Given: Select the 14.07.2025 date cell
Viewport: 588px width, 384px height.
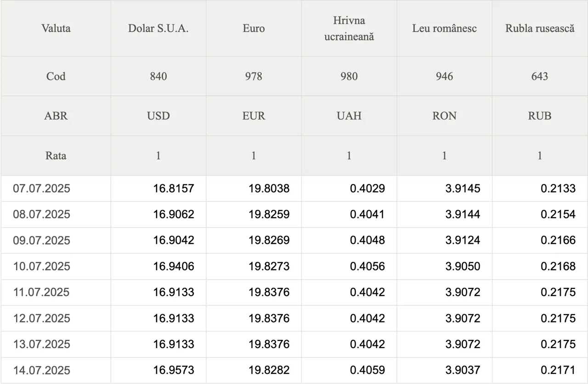Looking at the screenshot, I should pos(42,370).
